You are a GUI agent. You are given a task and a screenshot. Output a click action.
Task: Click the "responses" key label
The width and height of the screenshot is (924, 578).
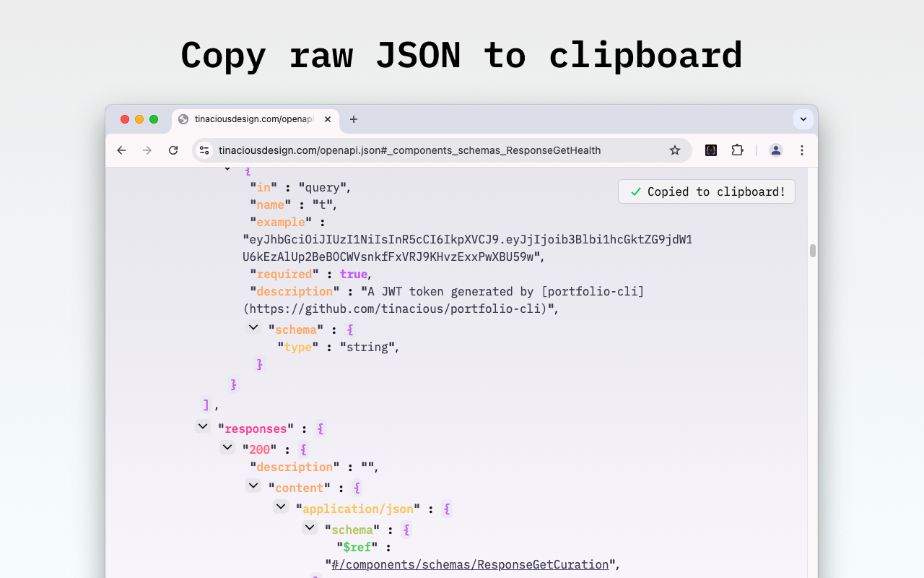click(256, 428)
